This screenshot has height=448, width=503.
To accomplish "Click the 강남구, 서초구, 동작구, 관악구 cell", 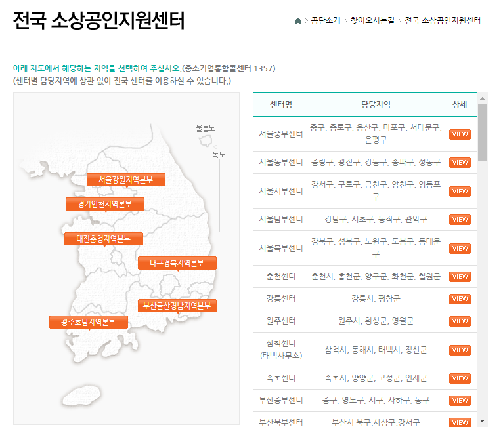I will [x=376, y=220].
